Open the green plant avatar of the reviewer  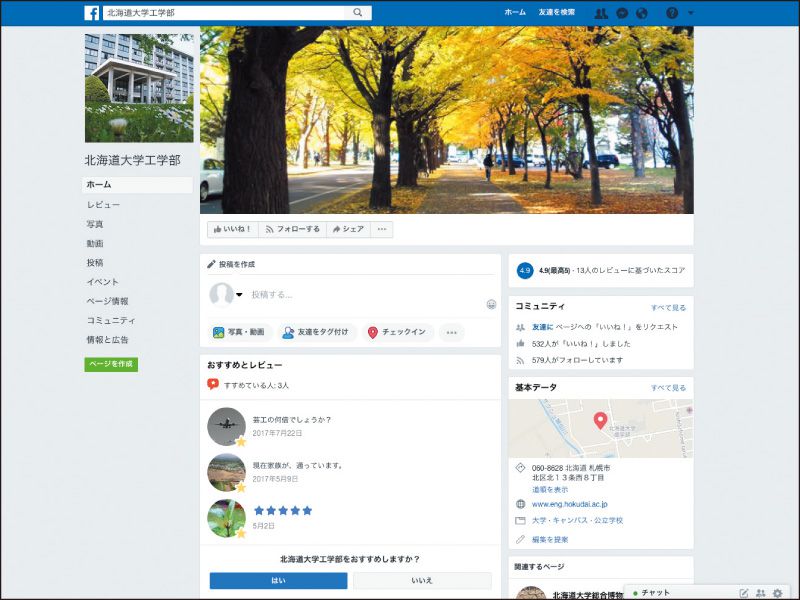click(226, 518)
